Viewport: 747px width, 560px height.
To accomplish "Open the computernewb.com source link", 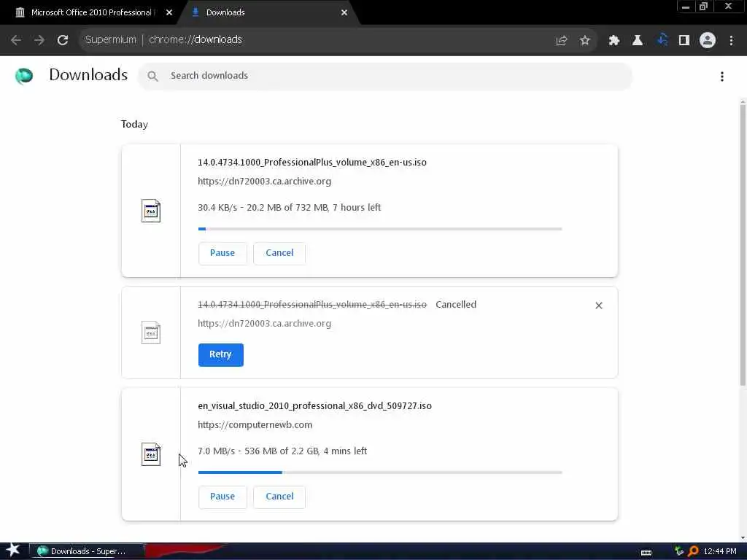I will pyautogui.click(x=255, y=425).
